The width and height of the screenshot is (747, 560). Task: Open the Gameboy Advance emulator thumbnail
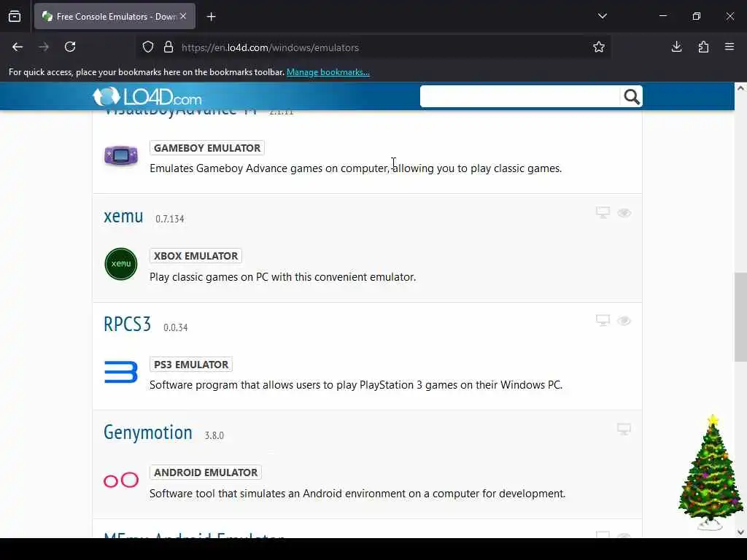pyautogui.click(x=121, y=156)
